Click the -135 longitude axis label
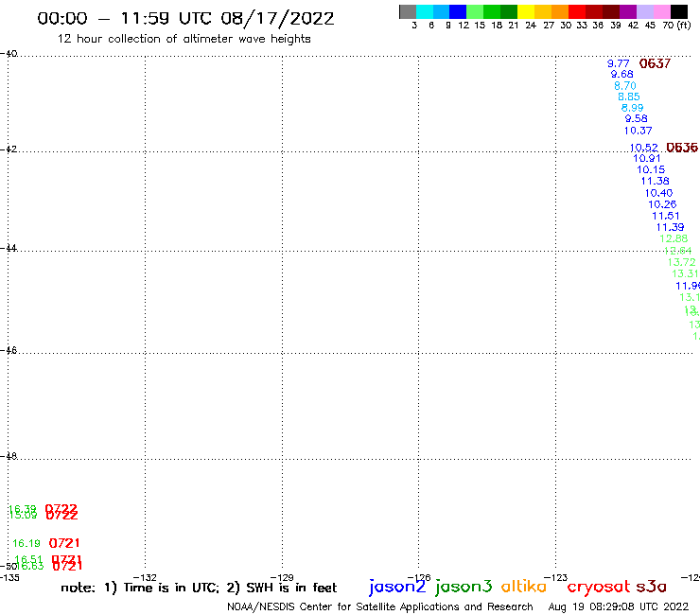The image size is (700, 615). [x=9, y=577]
